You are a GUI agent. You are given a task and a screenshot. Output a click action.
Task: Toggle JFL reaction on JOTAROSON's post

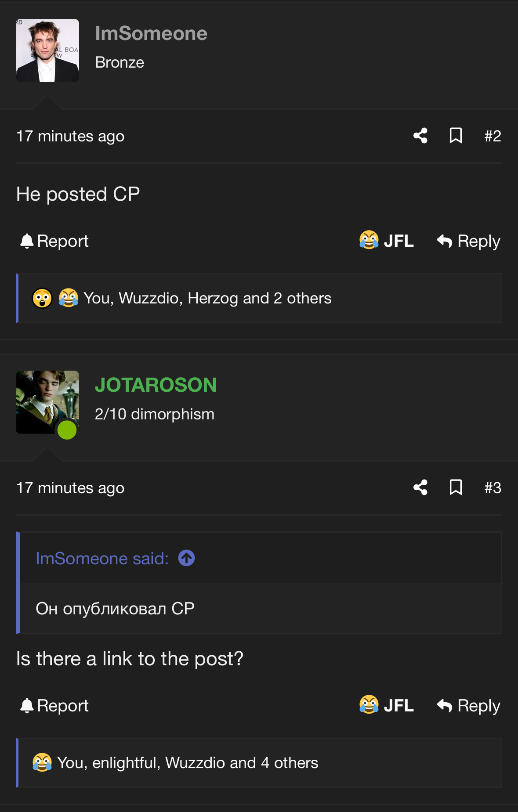point(387,705)
